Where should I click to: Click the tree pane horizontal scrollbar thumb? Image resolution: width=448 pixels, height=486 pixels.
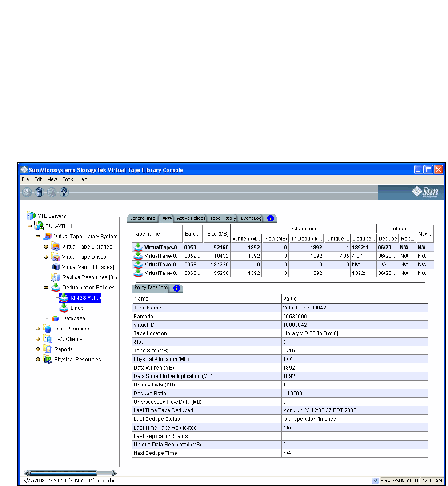pos(63,473)
